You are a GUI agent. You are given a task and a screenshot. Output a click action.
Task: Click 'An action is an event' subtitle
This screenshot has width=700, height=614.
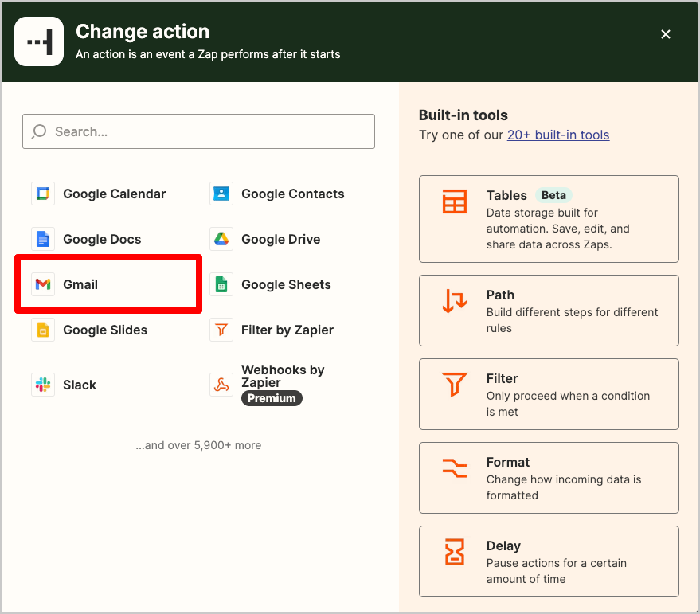click(x=208, y=54)
